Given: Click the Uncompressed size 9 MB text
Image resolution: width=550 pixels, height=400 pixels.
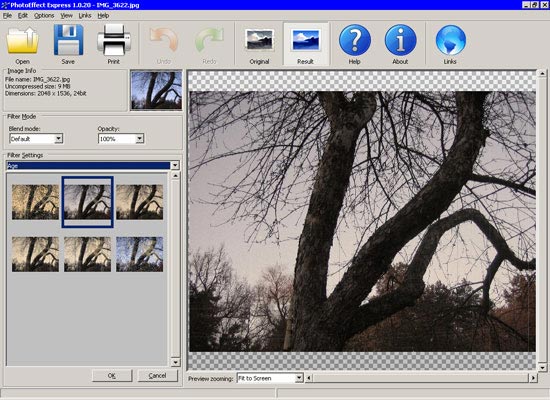Looking at the screenshot, I should [x=38, y=86].
